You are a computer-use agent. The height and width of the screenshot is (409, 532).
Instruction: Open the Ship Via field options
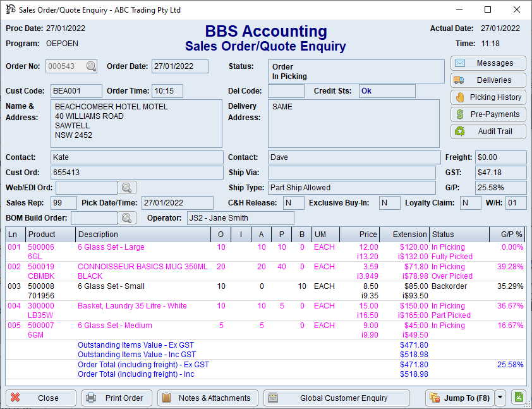click(351, 172)
